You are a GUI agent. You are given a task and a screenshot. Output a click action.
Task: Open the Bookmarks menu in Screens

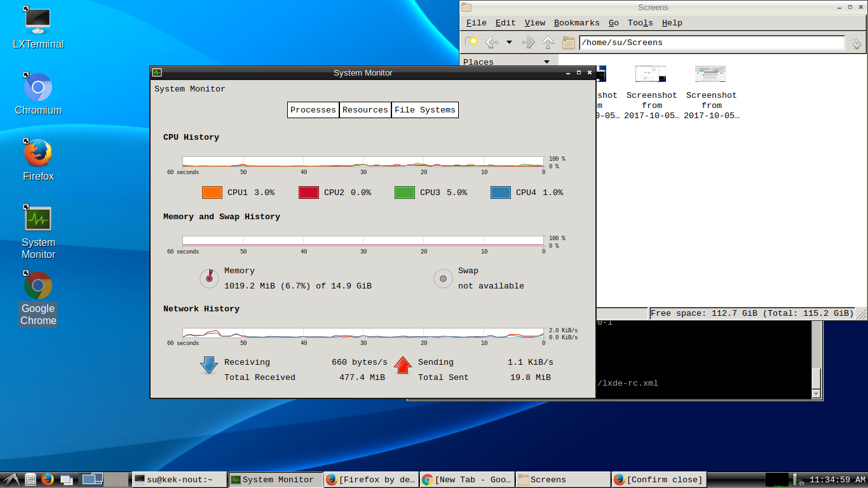576,23
